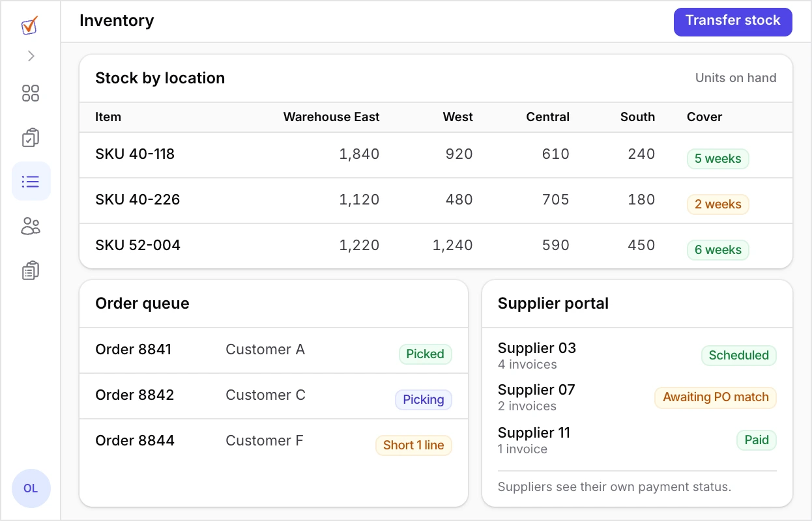This screenshot has width=812, height=521.
Task: Click the Paid status badge
Action: tap(757, 440)
